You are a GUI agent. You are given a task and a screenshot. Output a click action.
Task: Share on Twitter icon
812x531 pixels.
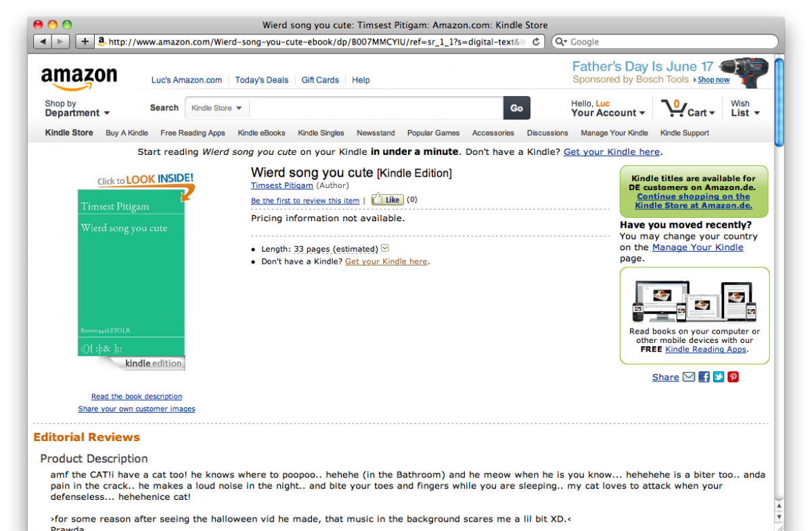(719, 377)
